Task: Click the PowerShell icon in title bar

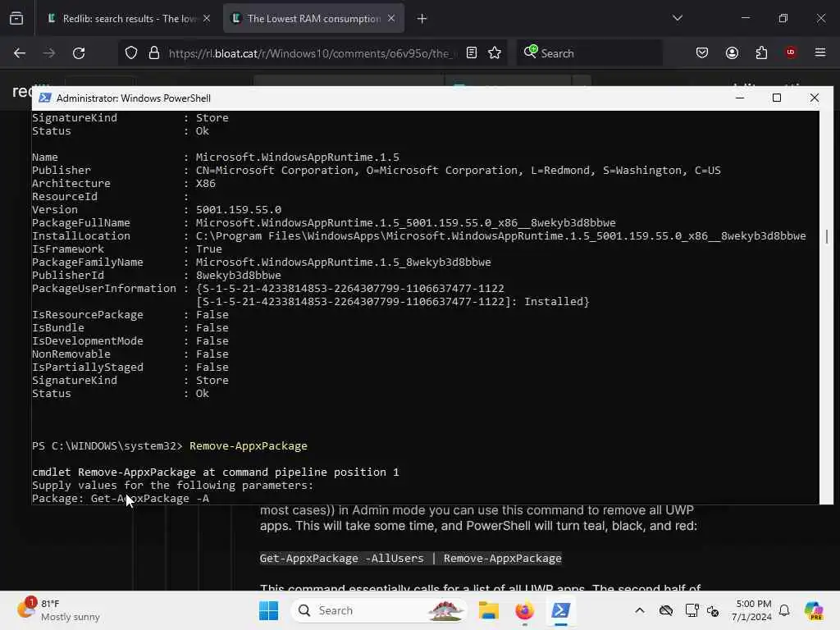Action: coord(45,98)
